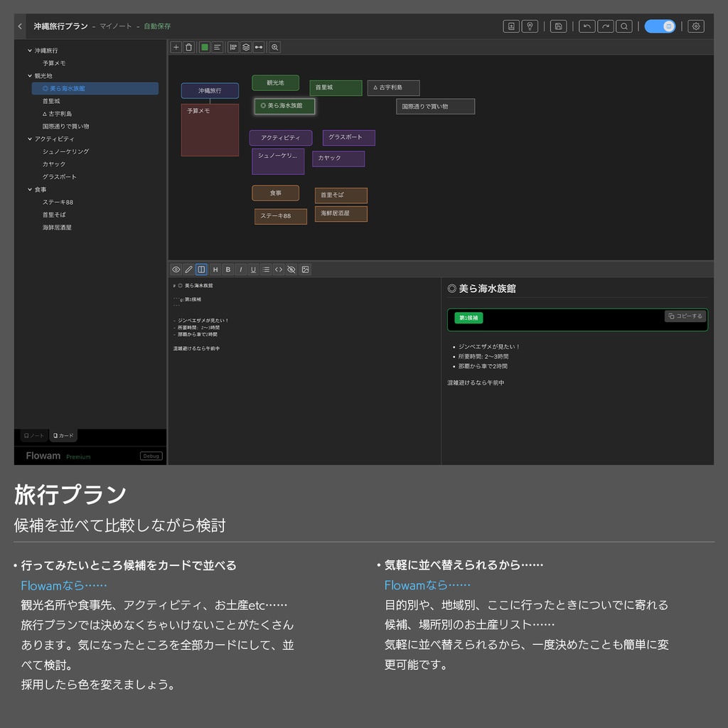This screenshot has height=728, width=728.
Task: Collapse the アクティビティ section in the sidebar
Action: (x=28, y=139)
